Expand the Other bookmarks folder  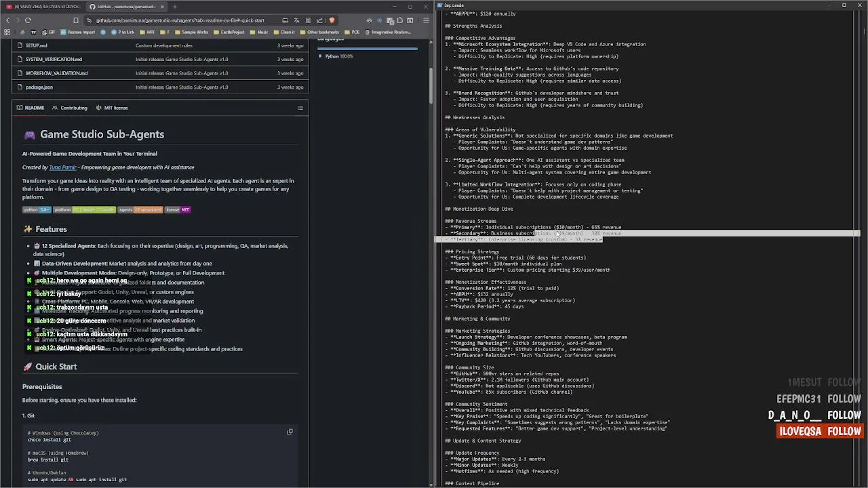tap(319, 32)
